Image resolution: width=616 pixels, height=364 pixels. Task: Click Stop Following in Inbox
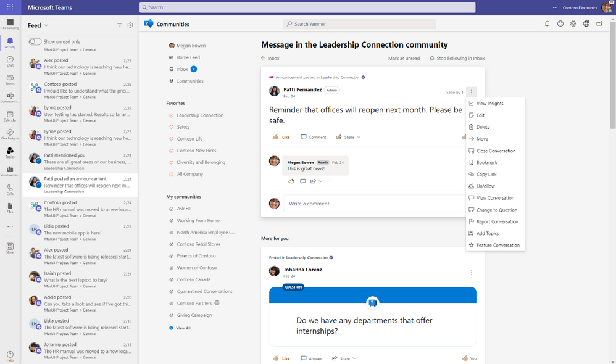click(x=457, y=59)
